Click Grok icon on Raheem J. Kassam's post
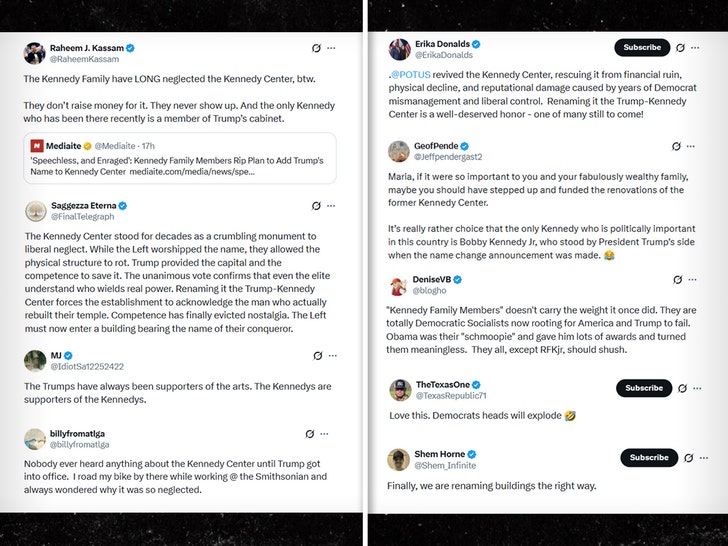This screenshot has width=728, height=546. coord(316,48)
